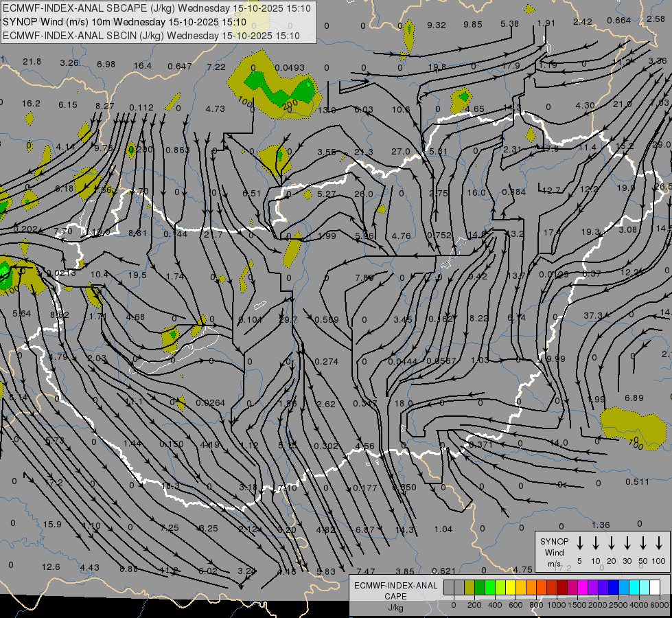Click the SYNOP label in wind legend
The height and width of the screenshot is (618, 672).
coord(554,542)
